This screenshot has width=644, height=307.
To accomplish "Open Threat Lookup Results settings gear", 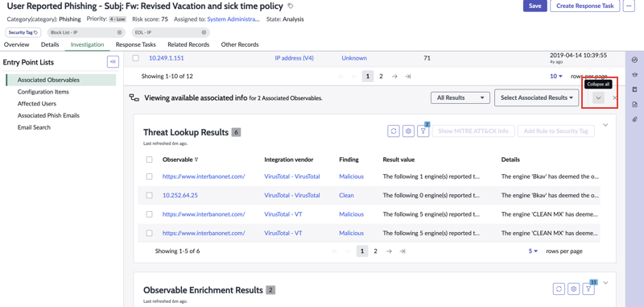I will click(x=408, y=131).
